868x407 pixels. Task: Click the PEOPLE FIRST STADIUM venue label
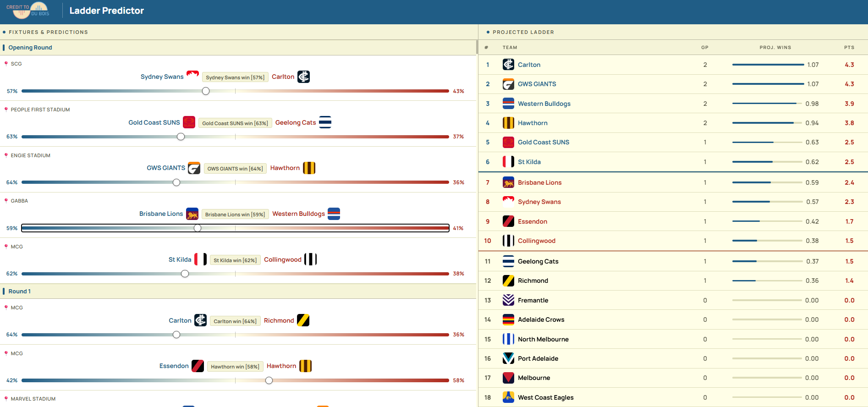40,110
